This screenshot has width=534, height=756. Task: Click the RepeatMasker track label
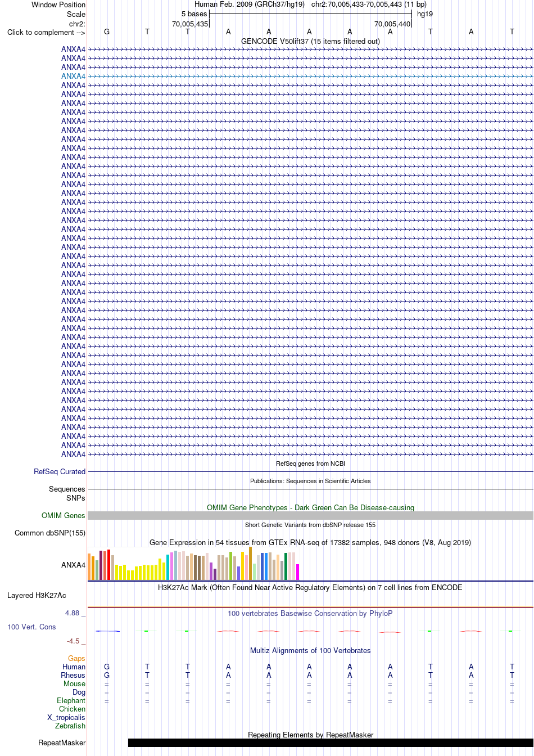[62, 742]
